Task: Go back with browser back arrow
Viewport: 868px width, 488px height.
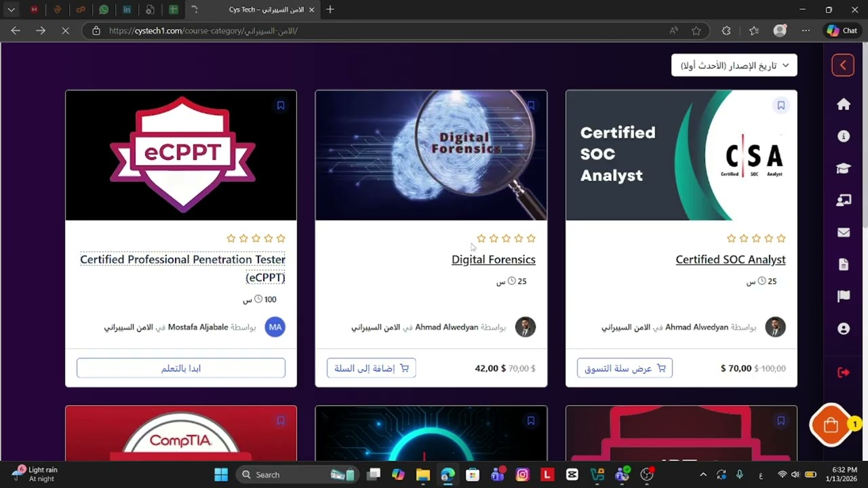Action: [16, 30]
